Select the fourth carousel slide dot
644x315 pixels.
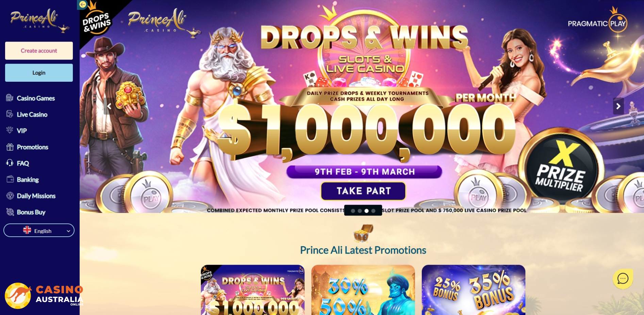[373, 211]
